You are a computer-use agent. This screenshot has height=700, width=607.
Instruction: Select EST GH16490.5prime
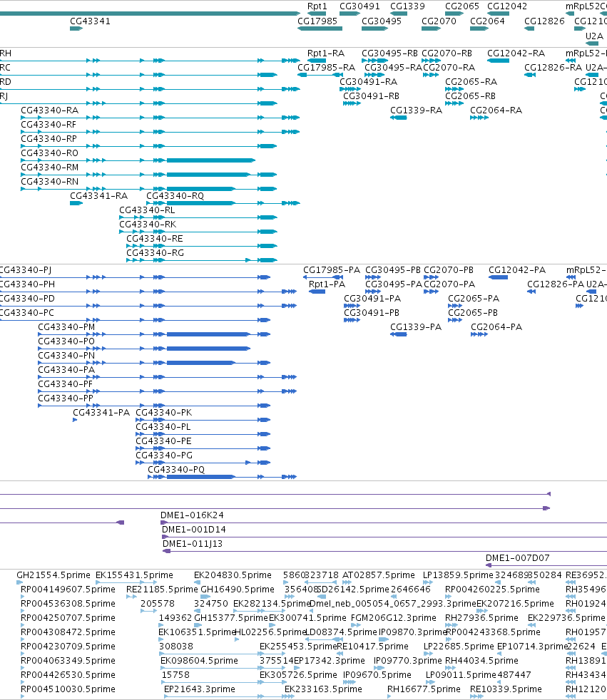tap(238, 590)
